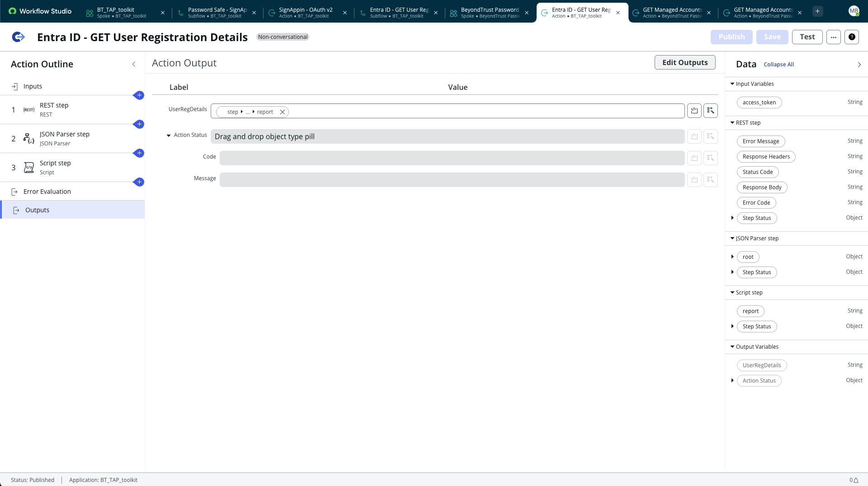
Task: Add a step above REST step
Action: tap(139, 95)
